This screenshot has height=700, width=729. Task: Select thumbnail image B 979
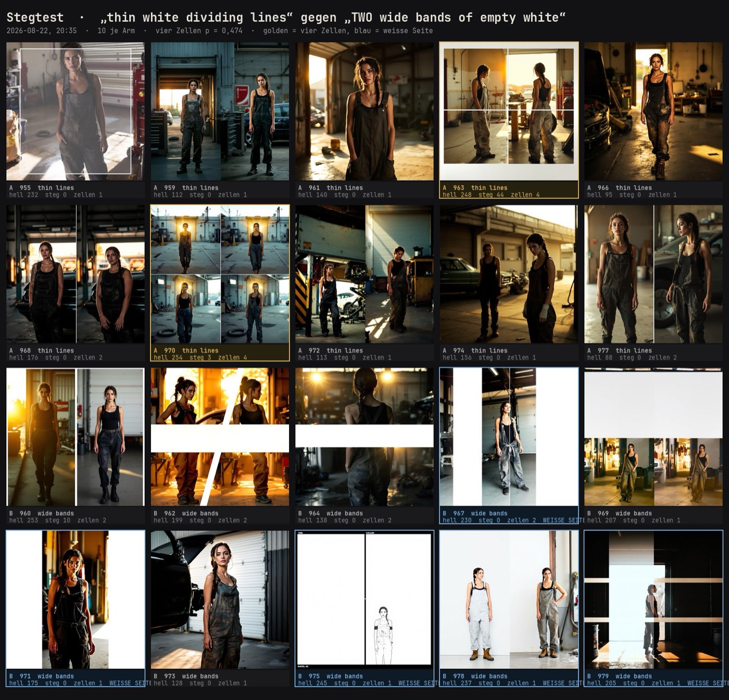coord(653,600)
